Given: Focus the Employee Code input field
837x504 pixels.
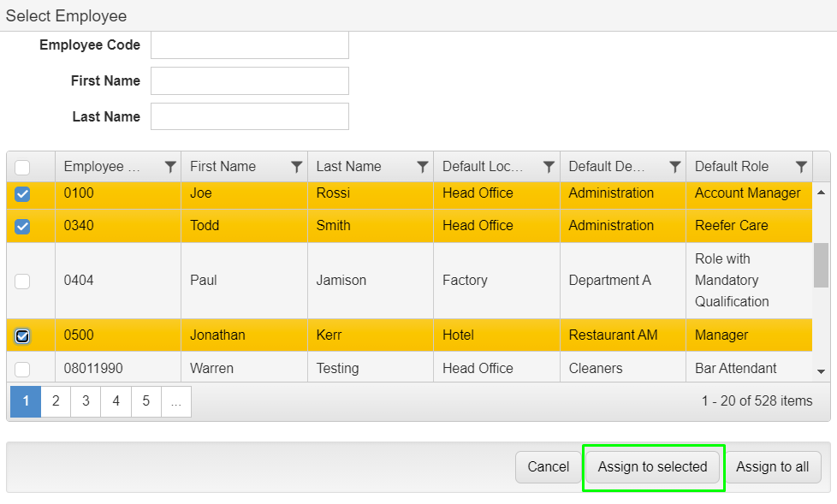Looking at the screenshot, I should [250, 45].
